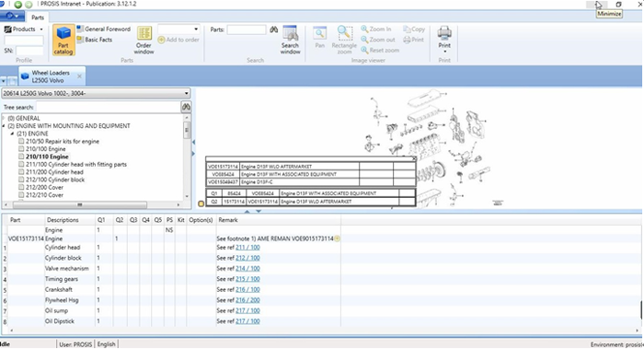Open the order selection combo box
The image size is (644, 349).
click(178, 29)
